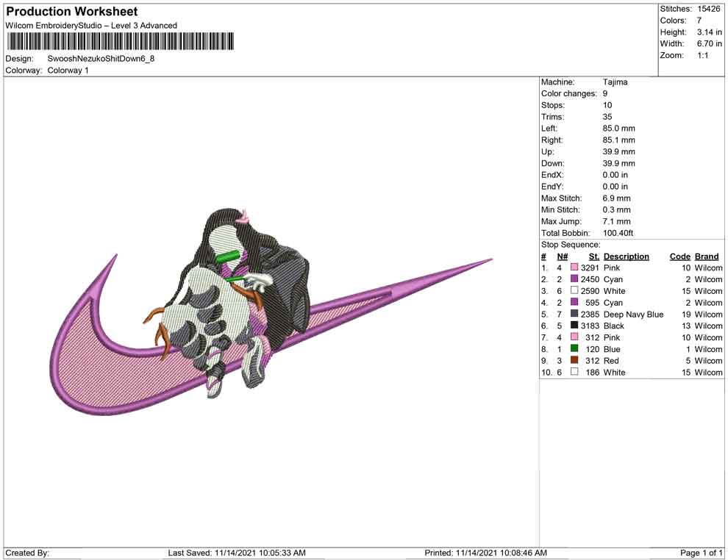The image size is (728, 560).
Task: Click the St. column header
Action: [x=593, y=256]
